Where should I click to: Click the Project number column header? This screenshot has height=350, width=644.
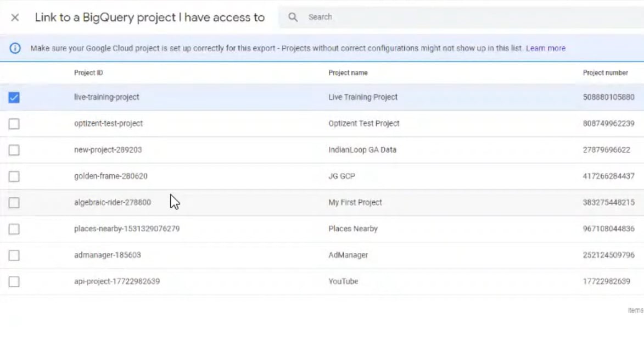[606, 73]
